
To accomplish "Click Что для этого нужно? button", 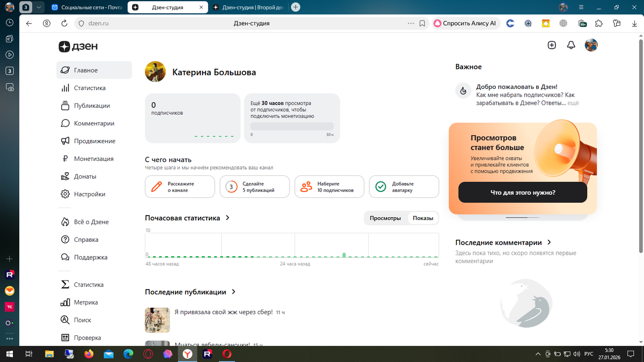I will point(523,192).
